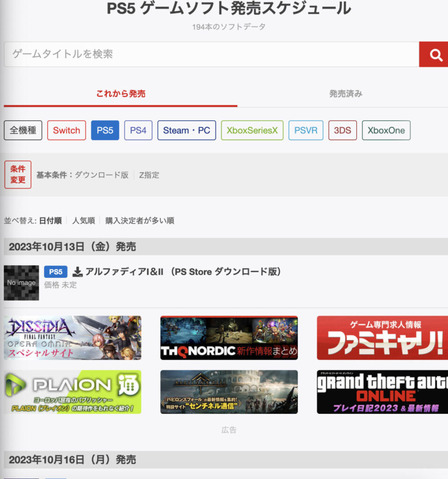Open the Dissidia Opera Omnia special site banner
The width and height of the screenshot is (448, 479).
(x=73, y=338)
